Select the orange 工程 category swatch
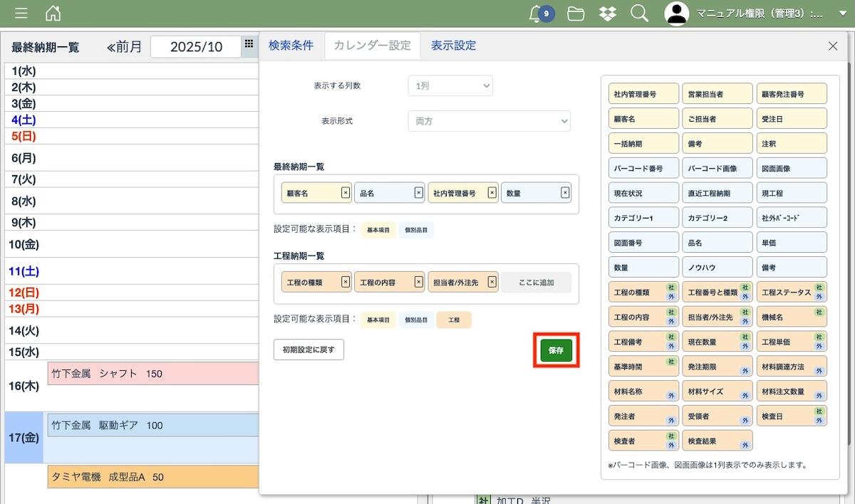 (454, 320)
